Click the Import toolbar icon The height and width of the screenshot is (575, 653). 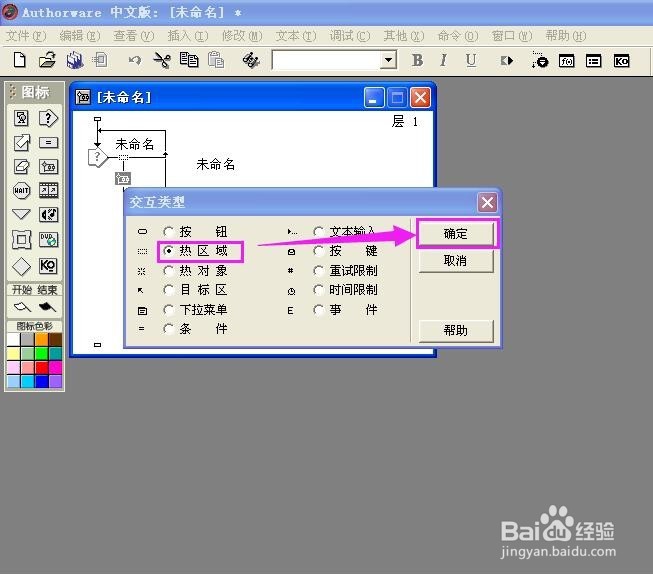pyautogui.click(x=100, y=61)
